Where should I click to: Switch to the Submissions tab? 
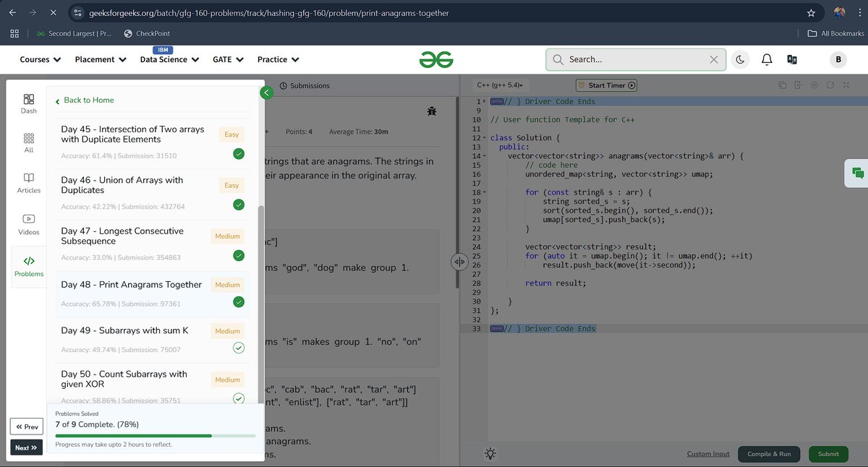click(x=305, y=85)
